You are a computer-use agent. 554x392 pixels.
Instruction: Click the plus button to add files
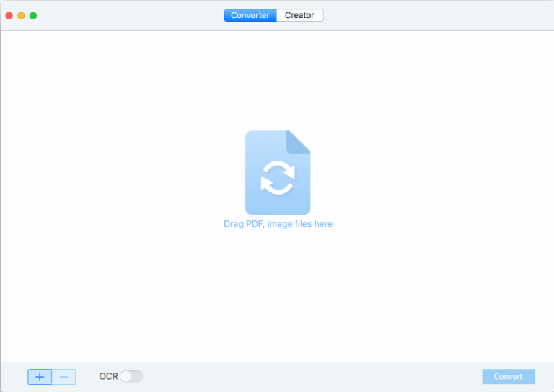tap(40, 377)
